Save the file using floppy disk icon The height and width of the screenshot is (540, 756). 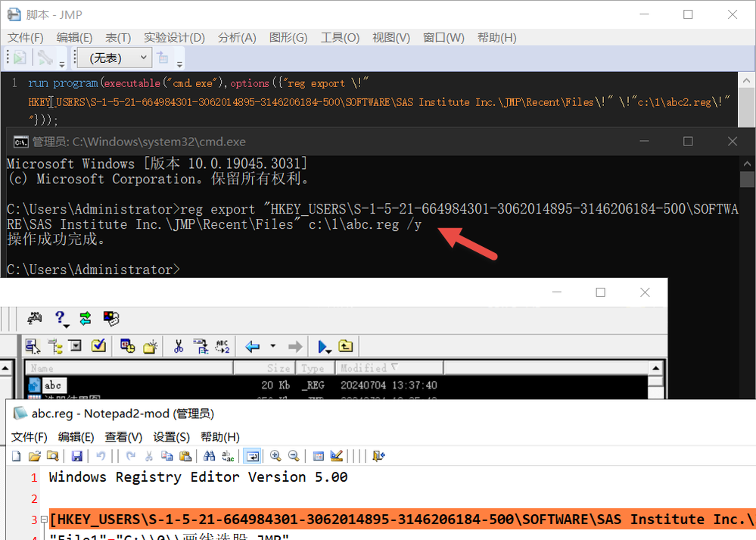(76, 455)
